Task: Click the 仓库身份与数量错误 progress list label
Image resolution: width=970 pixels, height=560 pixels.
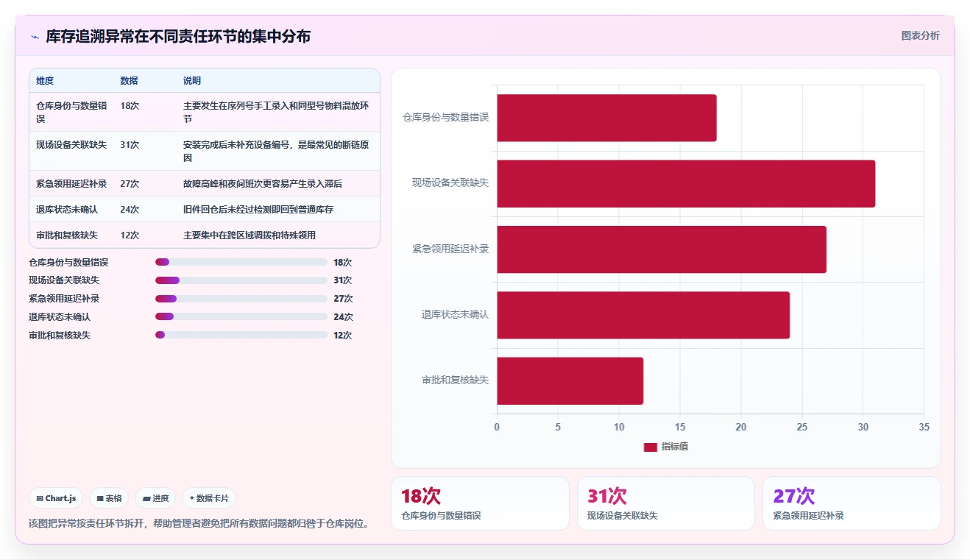Action: coord(68,263)
